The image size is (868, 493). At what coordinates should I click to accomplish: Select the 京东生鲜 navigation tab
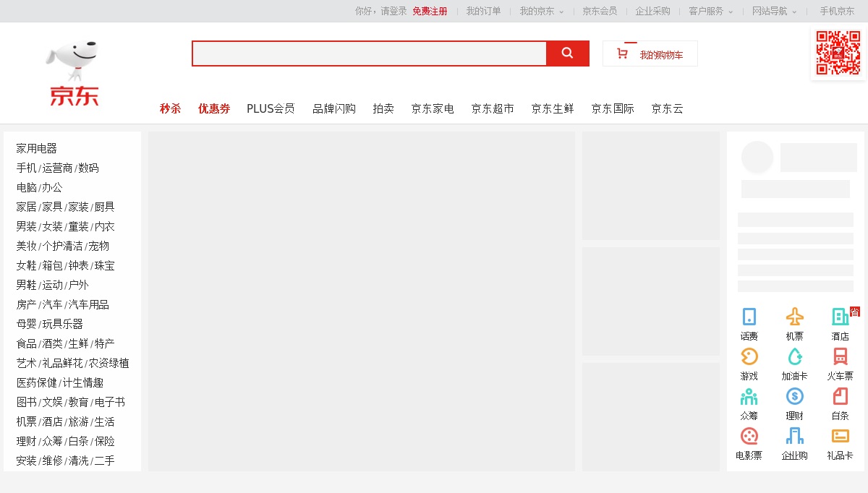(553, 108)
